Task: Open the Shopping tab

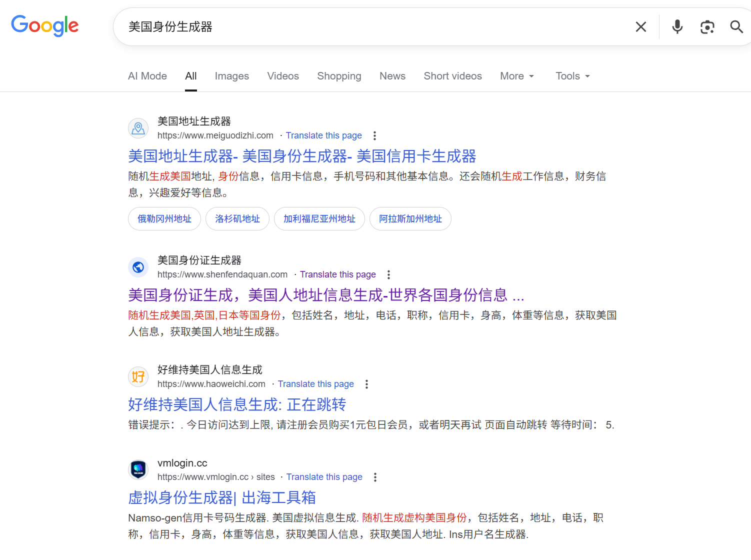Action: pos(339,76)
